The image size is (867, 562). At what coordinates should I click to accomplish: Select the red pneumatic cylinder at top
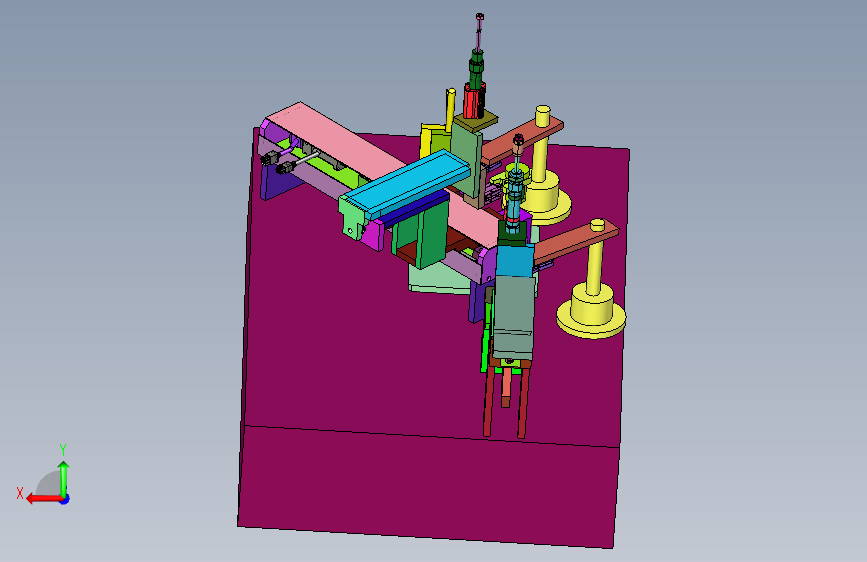pos(474,101)
